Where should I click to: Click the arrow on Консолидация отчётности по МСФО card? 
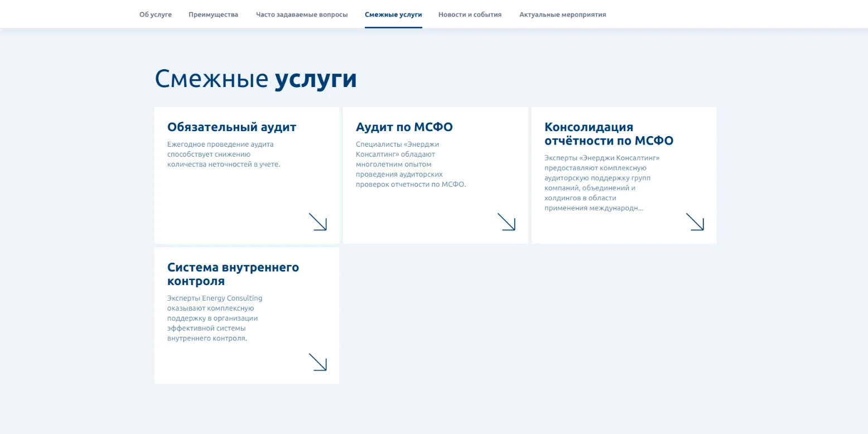(x=695, y=221)
